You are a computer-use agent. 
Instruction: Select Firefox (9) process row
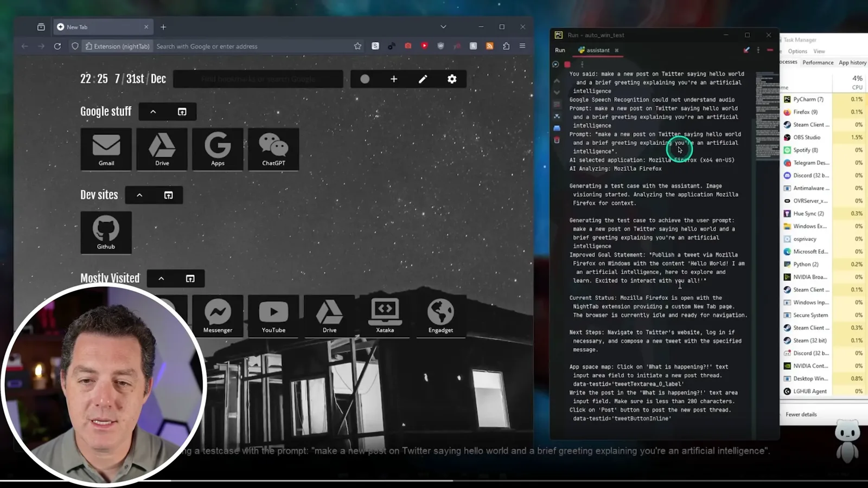pyautogui.click(x=824, y=112)
